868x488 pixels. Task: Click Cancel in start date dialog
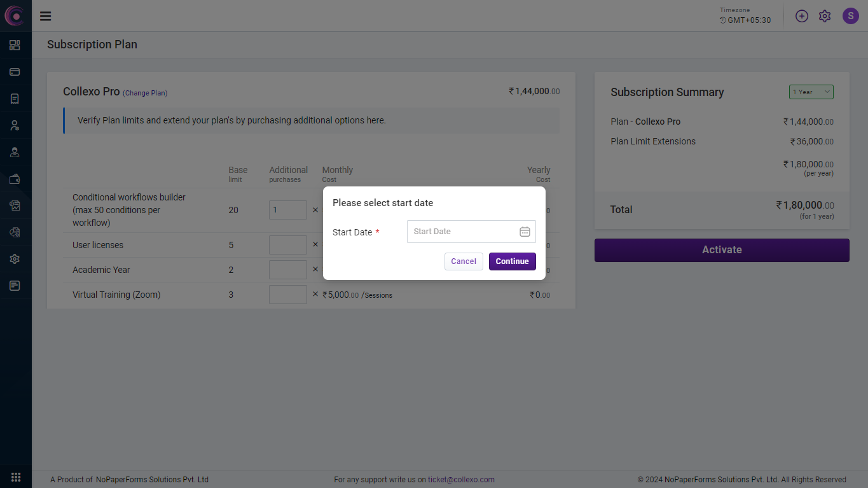point(464,261)
